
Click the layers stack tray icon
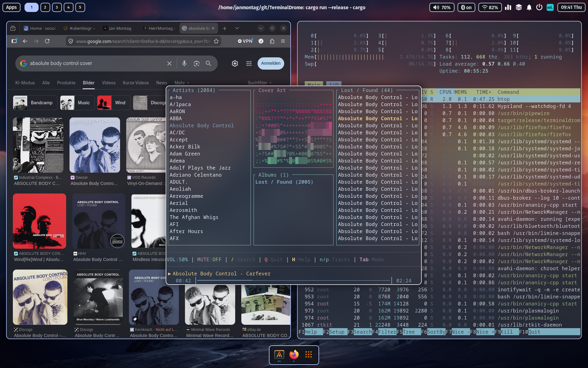518,7
